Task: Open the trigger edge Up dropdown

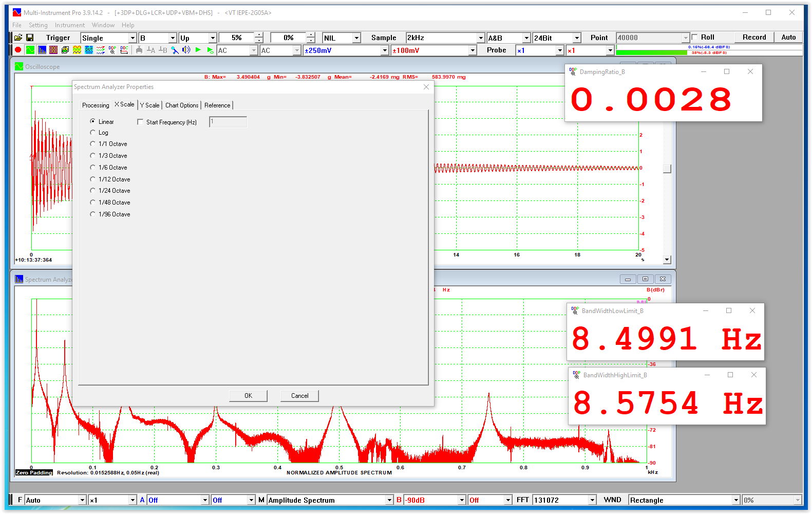Action: pos(213,38)
